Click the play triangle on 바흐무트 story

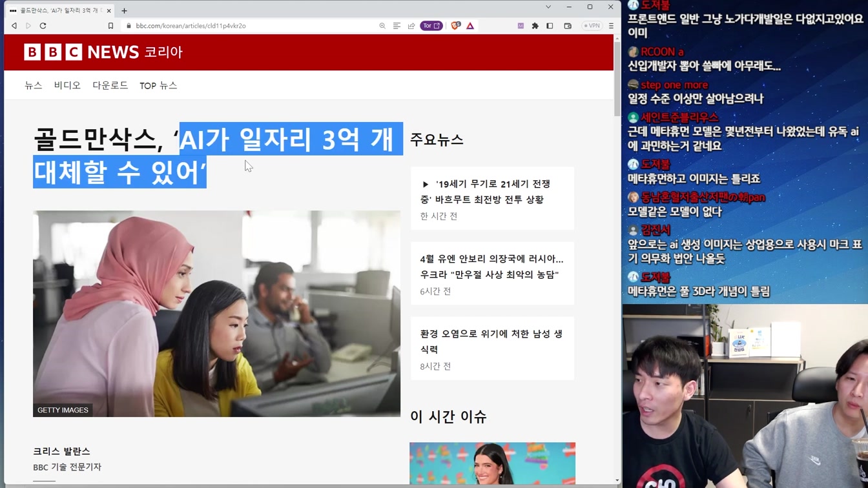[425, 185]
